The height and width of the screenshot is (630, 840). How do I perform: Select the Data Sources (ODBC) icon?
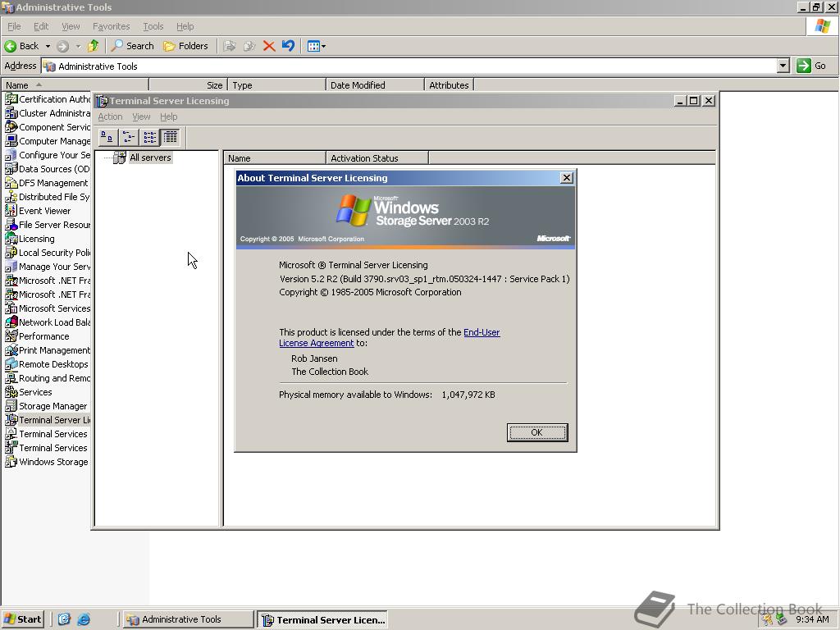(11, 169)
